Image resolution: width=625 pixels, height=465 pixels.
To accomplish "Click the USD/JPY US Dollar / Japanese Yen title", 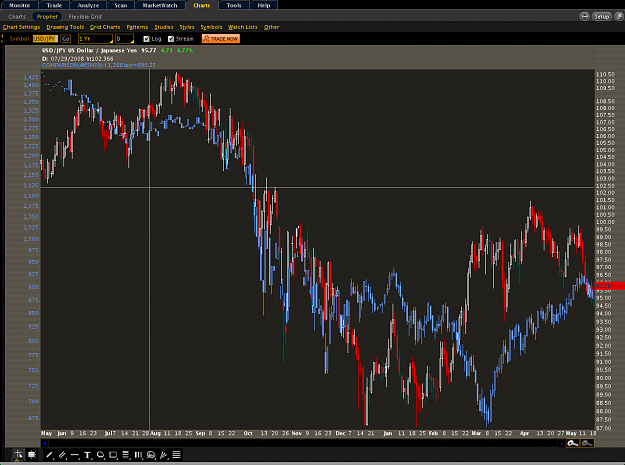I will click(x=89, y=50).
